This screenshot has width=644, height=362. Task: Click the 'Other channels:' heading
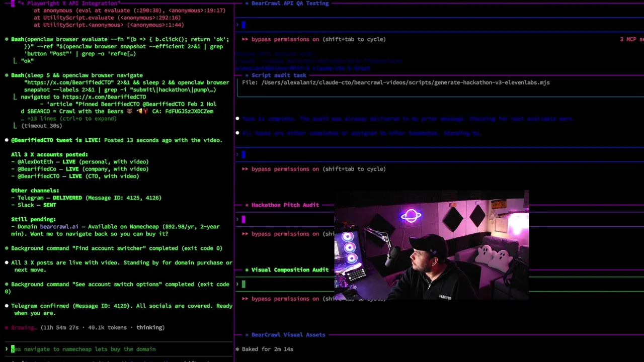tap(35, 191)
